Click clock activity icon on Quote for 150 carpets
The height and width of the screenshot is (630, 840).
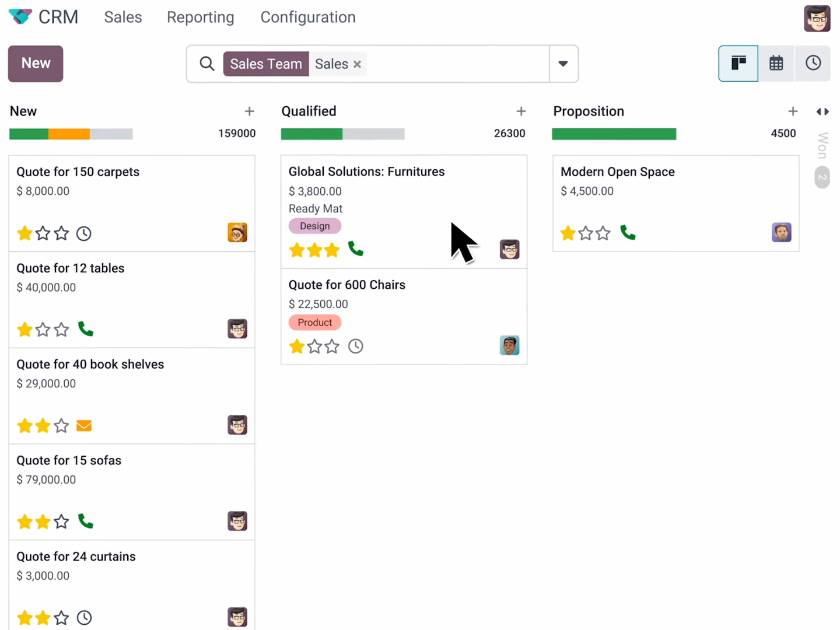click(x=84, y=234)
